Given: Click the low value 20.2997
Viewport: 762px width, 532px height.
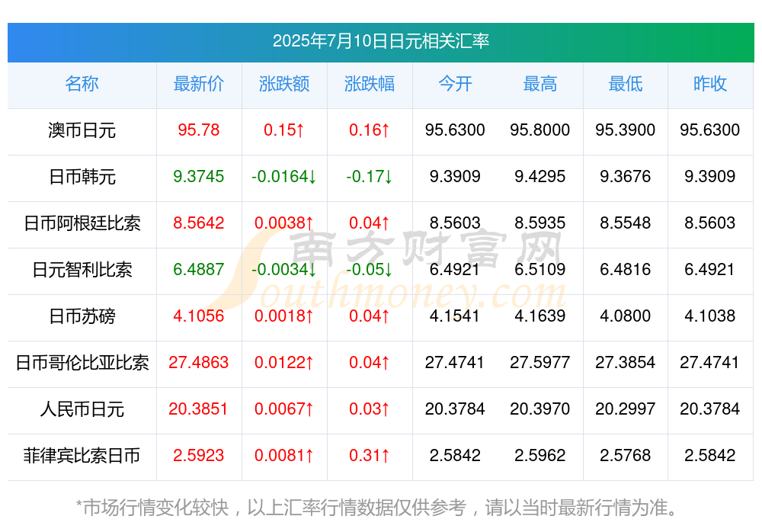Looking at the screenshot, I should (625, 409).
